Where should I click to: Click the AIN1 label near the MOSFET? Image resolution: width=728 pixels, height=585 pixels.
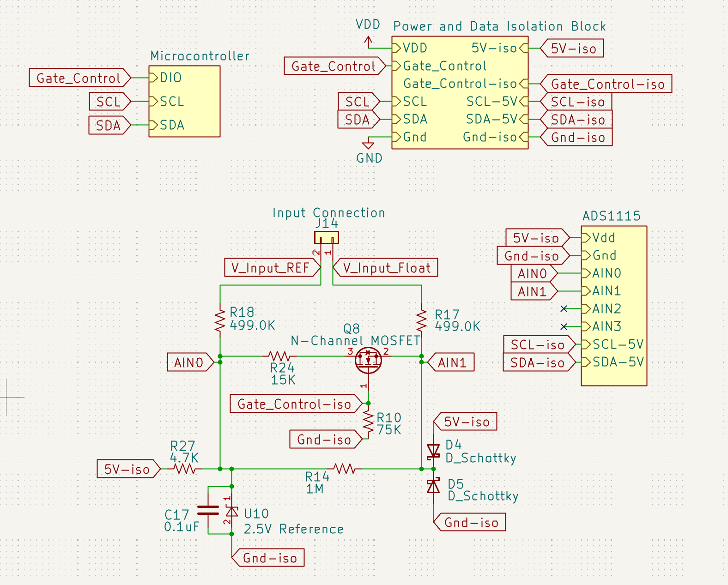pyautogui.click(x=450, y=362)
